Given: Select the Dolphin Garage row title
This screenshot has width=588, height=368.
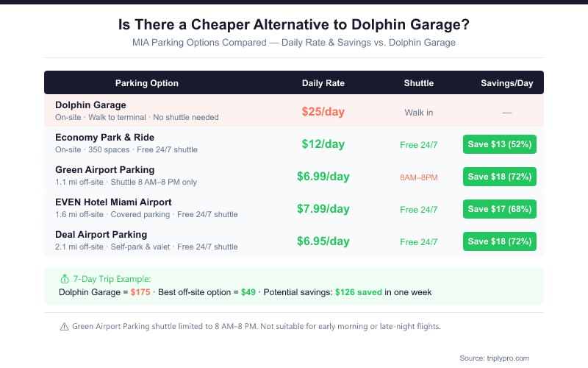Looking at the screenshot, I should pyautogui.click(x=90, y=105).
